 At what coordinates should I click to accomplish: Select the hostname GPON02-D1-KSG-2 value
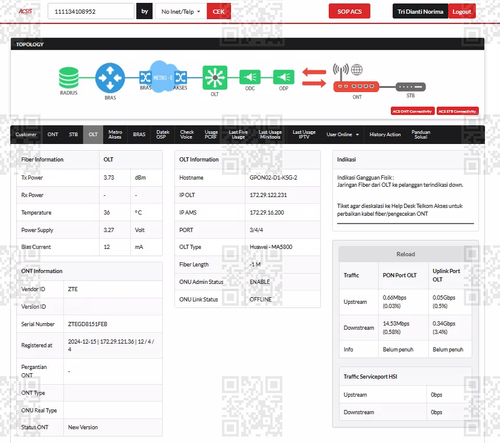(x=273, y=178)
